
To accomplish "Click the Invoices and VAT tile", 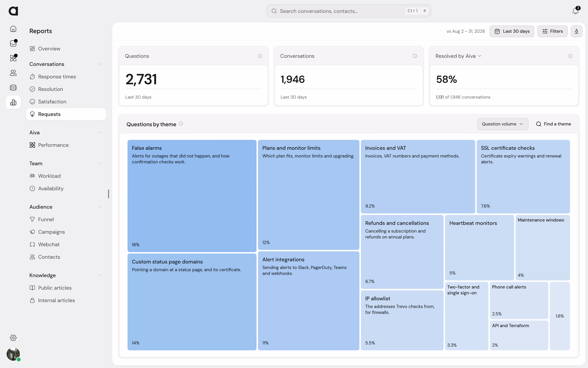I will click(418, 177).
